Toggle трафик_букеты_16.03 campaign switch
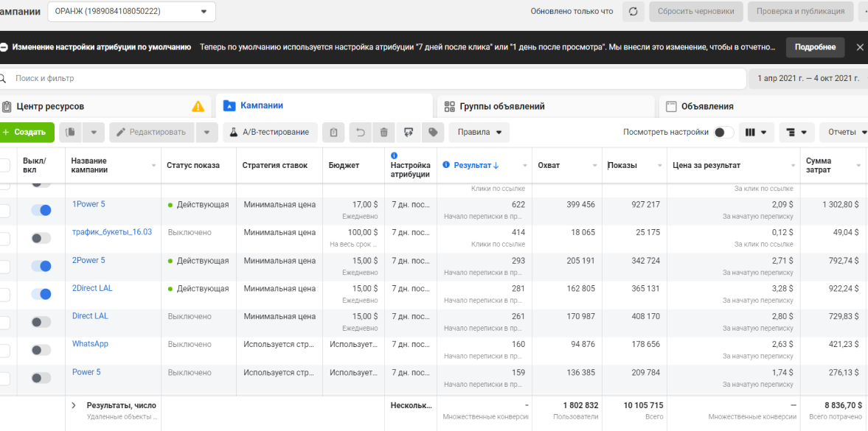868x431 pixels. click(x=41, y=238)
